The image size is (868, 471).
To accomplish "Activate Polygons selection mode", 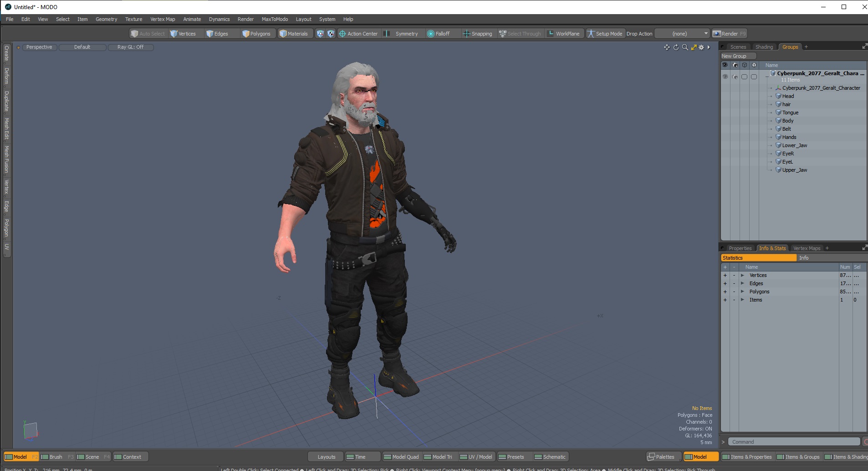I will click(x=257, y=34).
